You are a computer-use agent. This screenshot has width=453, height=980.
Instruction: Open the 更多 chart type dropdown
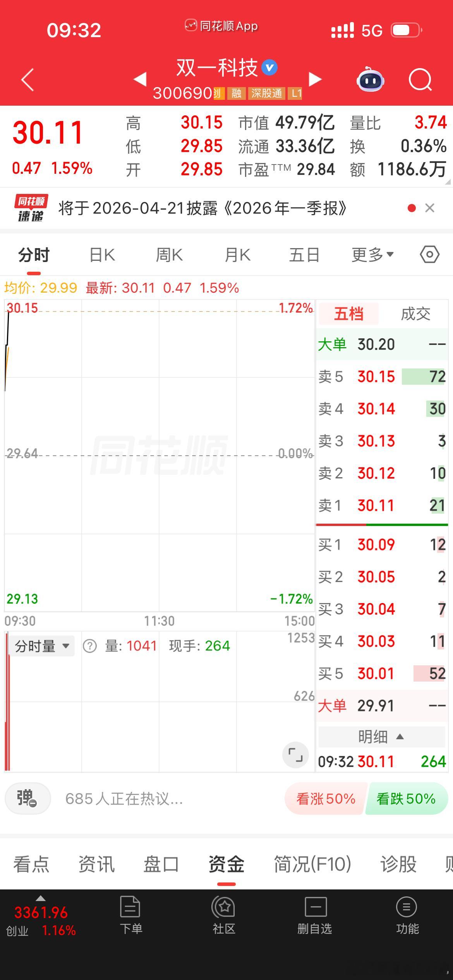(372, 254)
